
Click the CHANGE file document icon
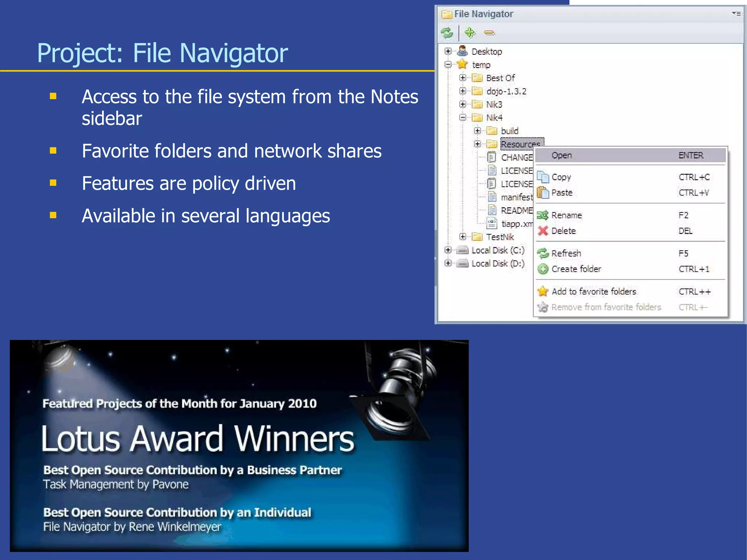(x=492, y=157)
